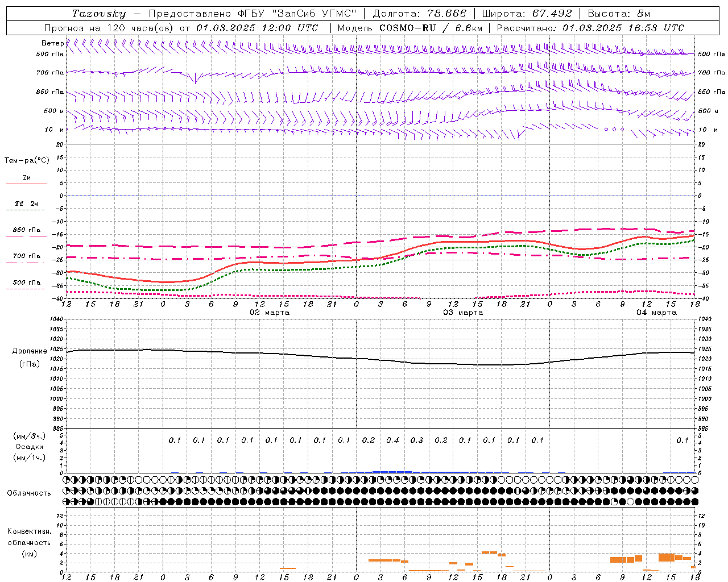
Task: Click the 985 label on right pressure axis
Action: coord(704,429)
